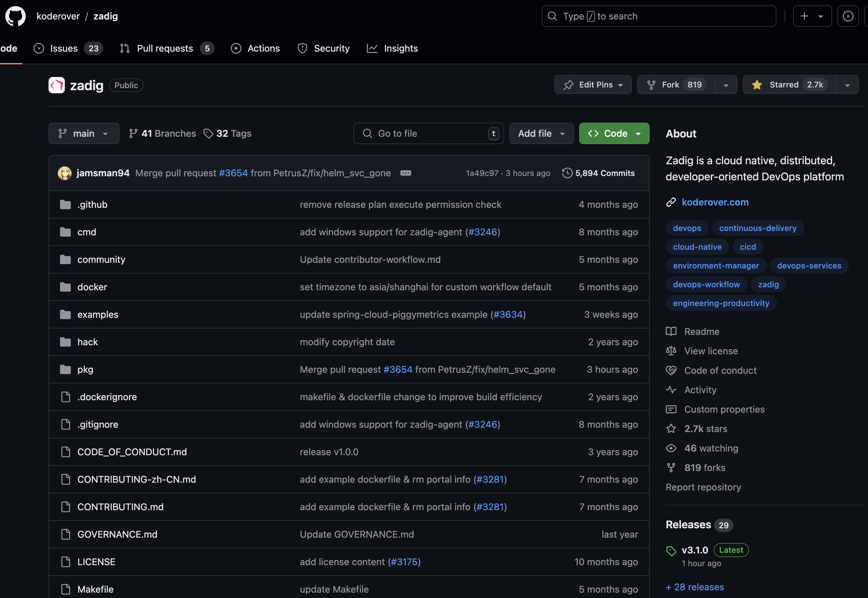868x598 pixels.
Task: Click the star icon to unstar repo
Action: pyautogui.click(x=757, y=85)
